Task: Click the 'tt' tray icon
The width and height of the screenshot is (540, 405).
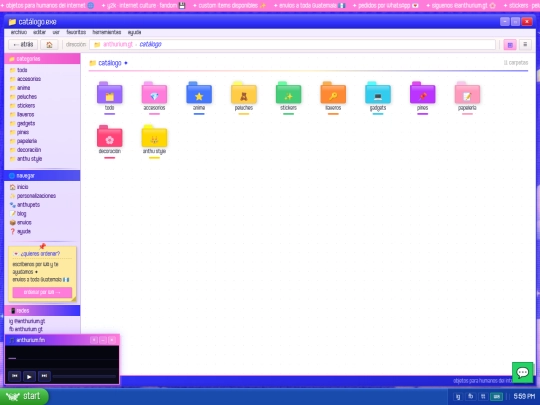Action: (x=483, y=396)
